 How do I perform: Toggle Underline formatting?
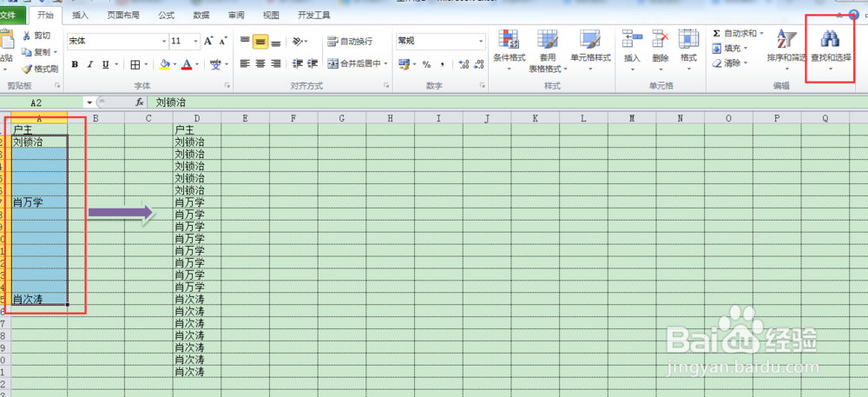(105, 65)
